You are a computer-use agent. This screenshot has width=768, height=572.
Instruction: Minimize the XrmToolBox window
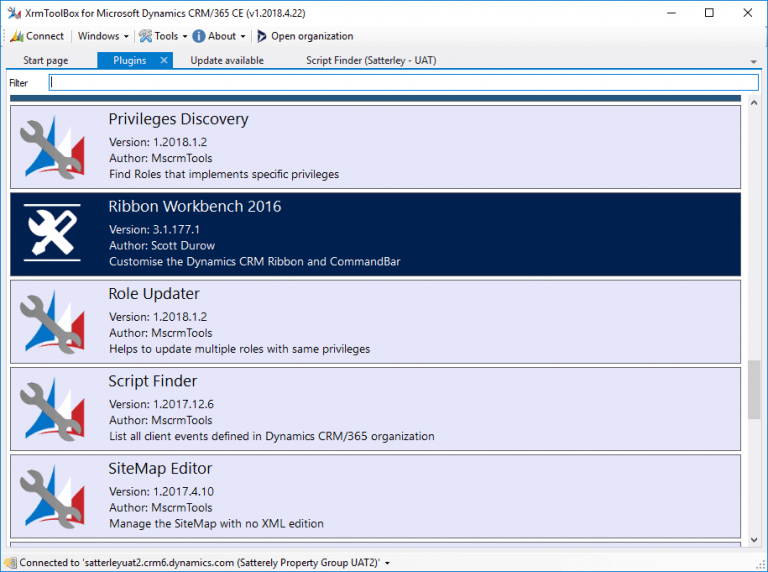coord(671,13)
